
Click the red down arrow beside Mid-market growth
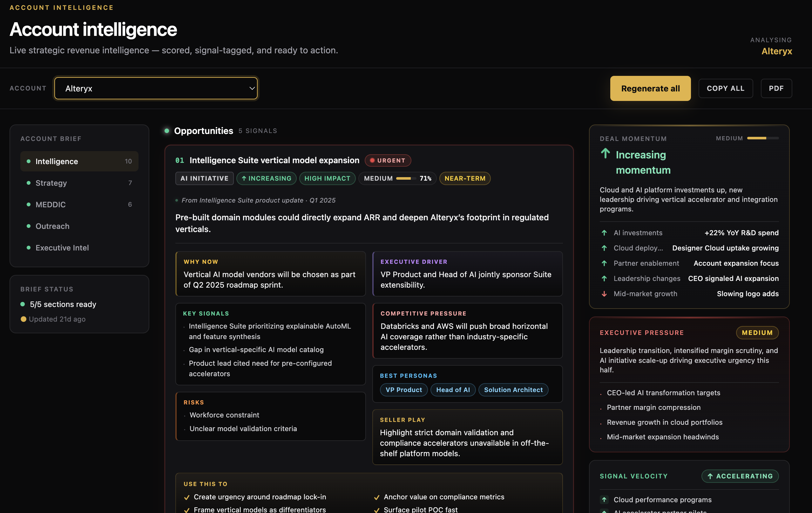pyautogui.click(x=604, y=294)
